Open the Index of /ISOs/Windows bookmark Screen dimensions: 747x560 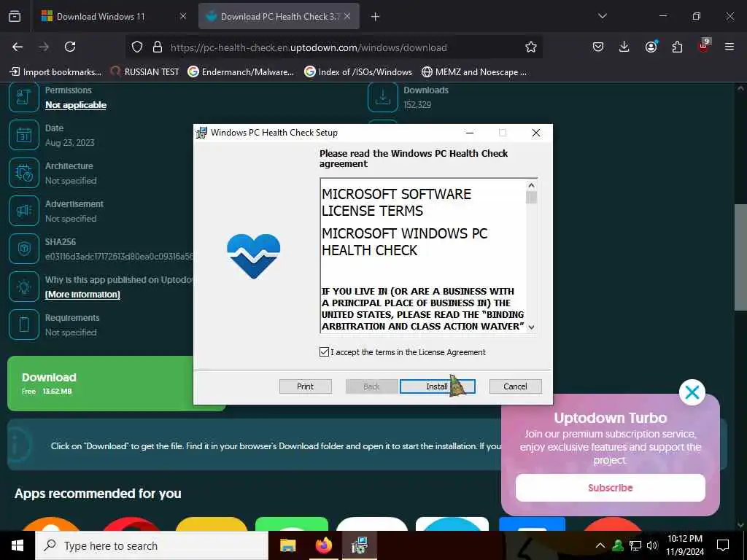tap(358, 72)
